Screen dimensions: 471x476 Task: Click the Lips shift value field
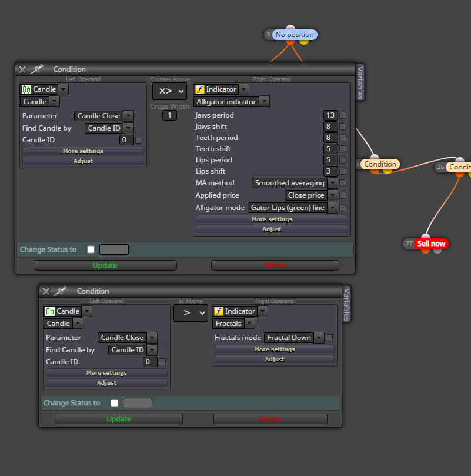(330, 171)
